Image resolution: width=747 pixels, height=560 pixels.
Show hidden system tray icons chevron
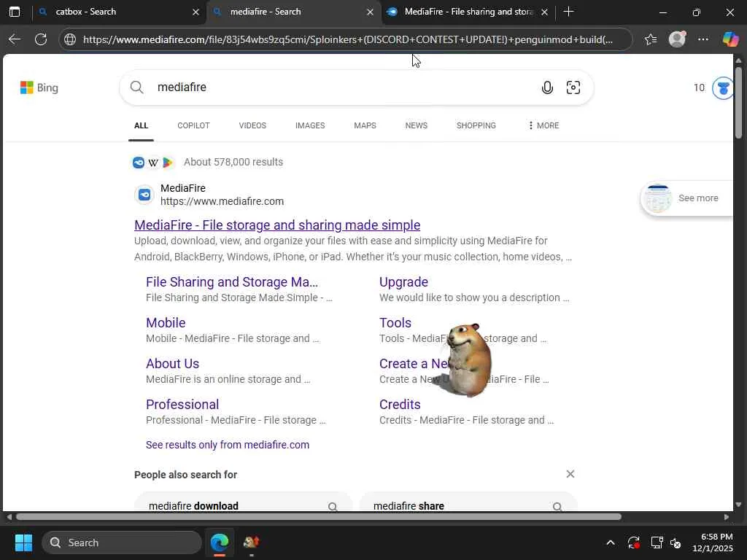coord(611,542)
